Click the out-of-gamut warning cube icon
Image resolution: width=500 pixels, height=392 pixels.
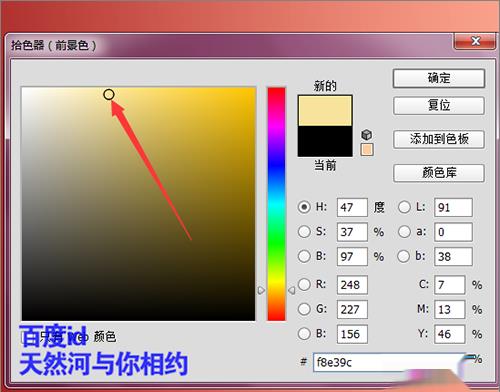[366, 135]
